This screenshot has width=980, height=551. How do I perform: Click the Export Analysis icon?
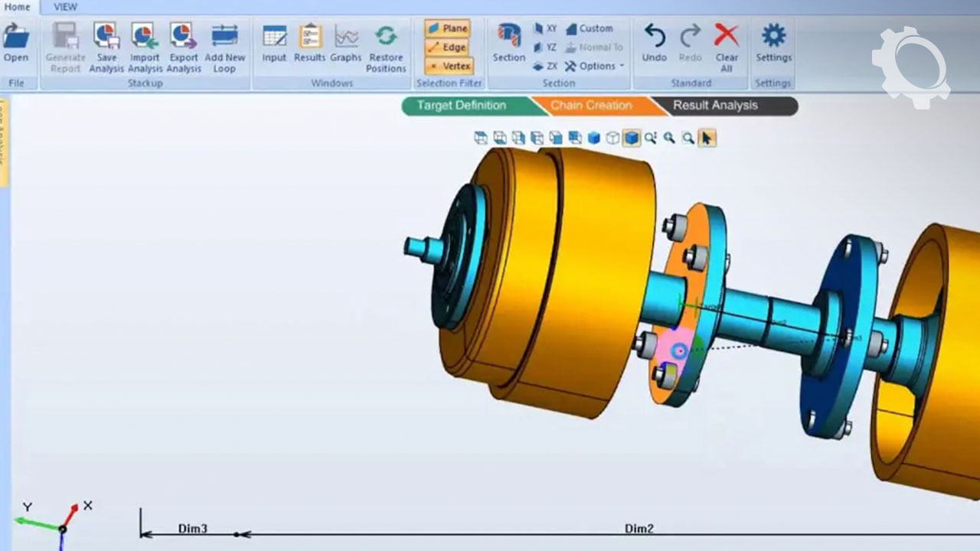coord(183,45)
